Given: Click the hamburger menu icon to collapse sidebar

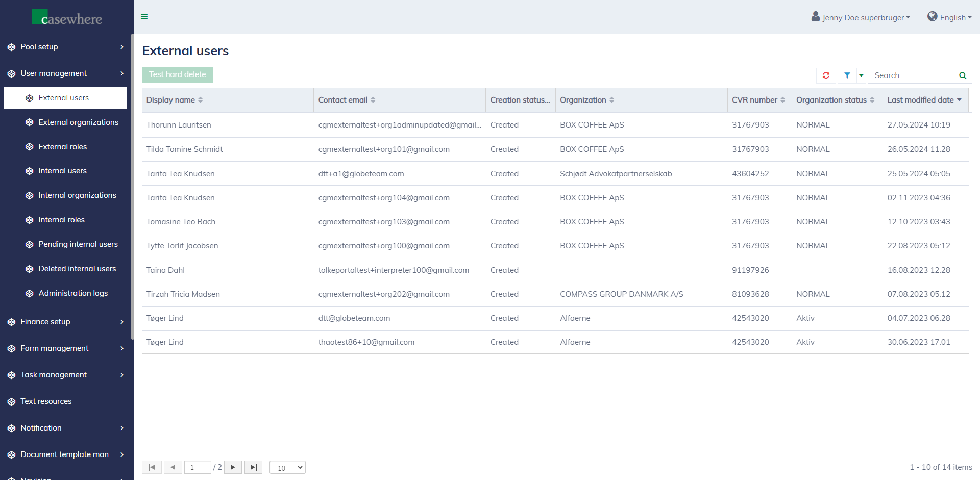Looking at the screenshot, I should point(144,17).
